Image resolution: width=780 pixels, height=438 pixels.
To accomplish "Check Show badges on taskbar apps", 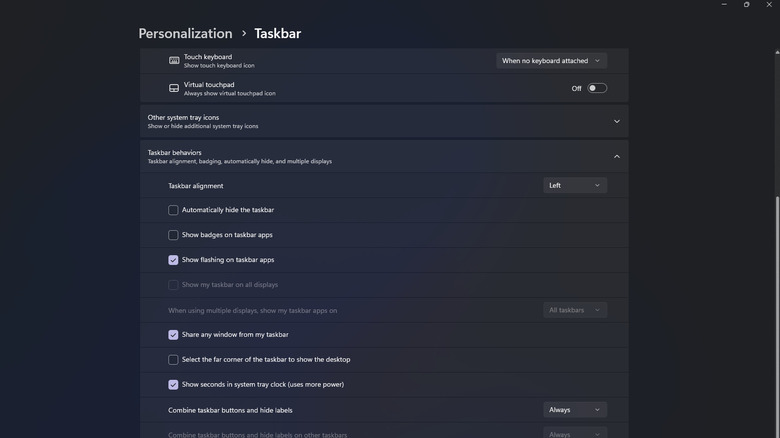I will point(173,235).
